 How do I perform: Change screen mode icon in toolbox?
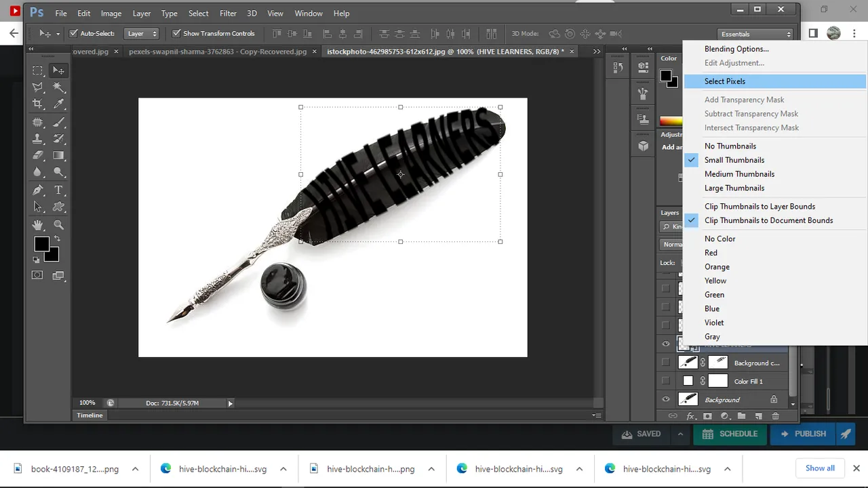[x=58, y=275]
